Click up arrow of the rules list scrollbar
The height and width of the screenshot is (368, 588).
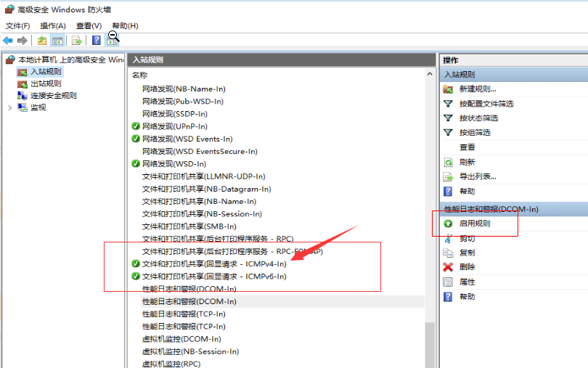click(430, 74)
